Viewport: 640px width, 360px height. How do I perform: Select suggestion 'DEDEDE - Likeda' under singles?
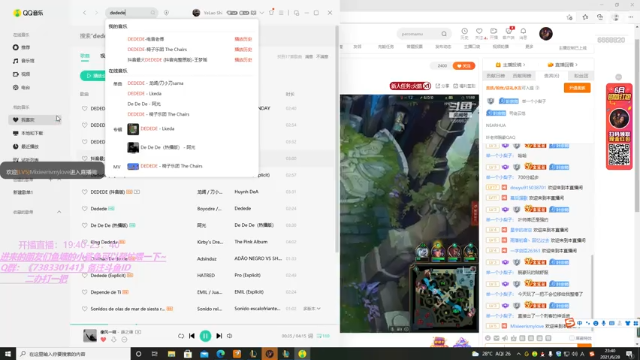point(144,93)
